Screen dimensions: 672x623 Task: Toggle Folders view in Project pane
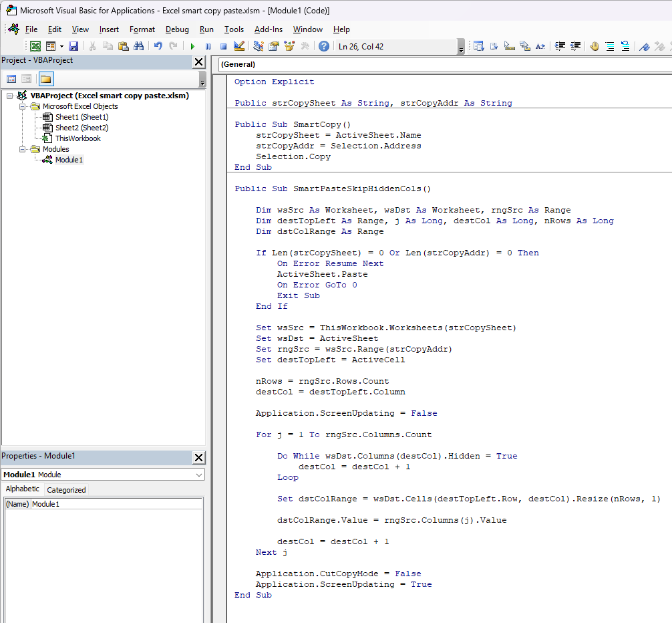[45, 79]
